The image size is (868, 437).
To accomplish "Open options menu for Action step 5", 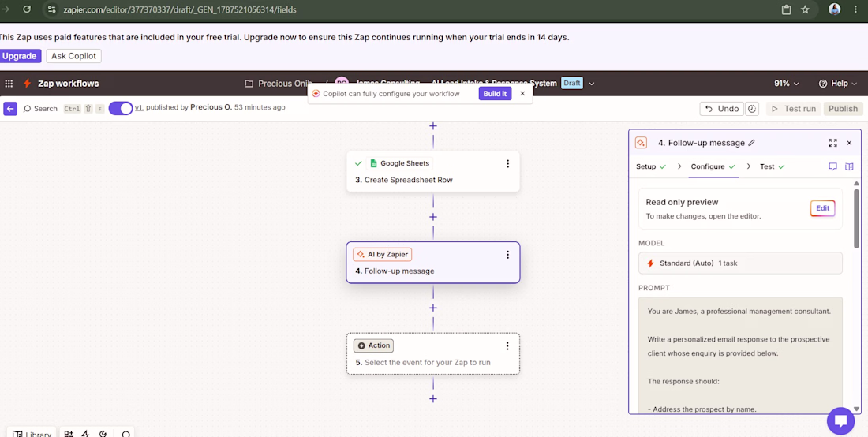I will coord(507,345).
